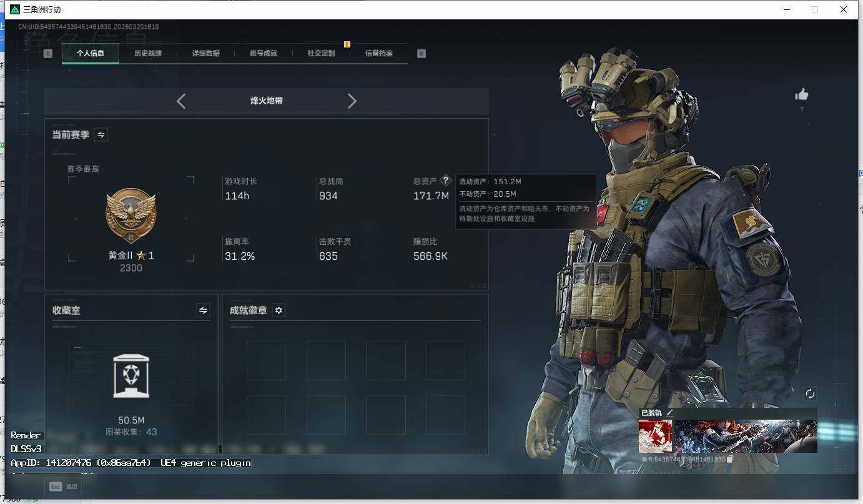The width and height of the screenshot is (863, 504).
Task: Click the question mark beside 总资产
Action: point(445,180)
